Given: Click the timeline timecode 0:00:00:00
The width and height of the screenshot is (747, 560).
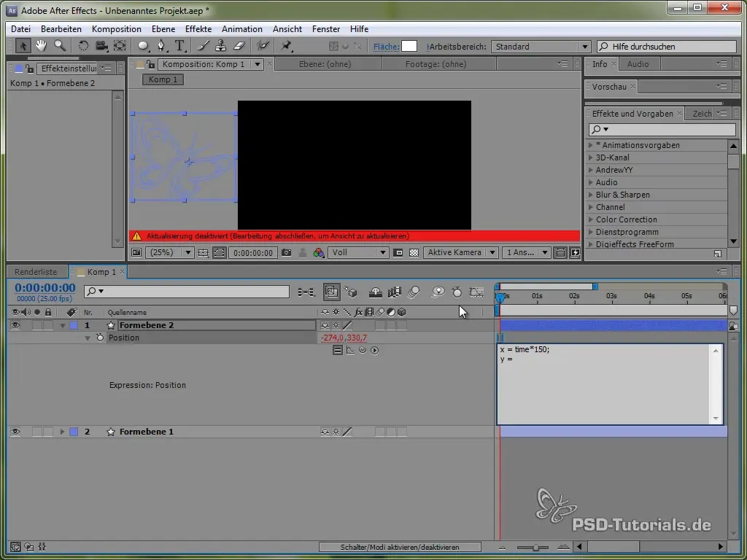Looking at the screenshot, I should [x=45, y=287].
